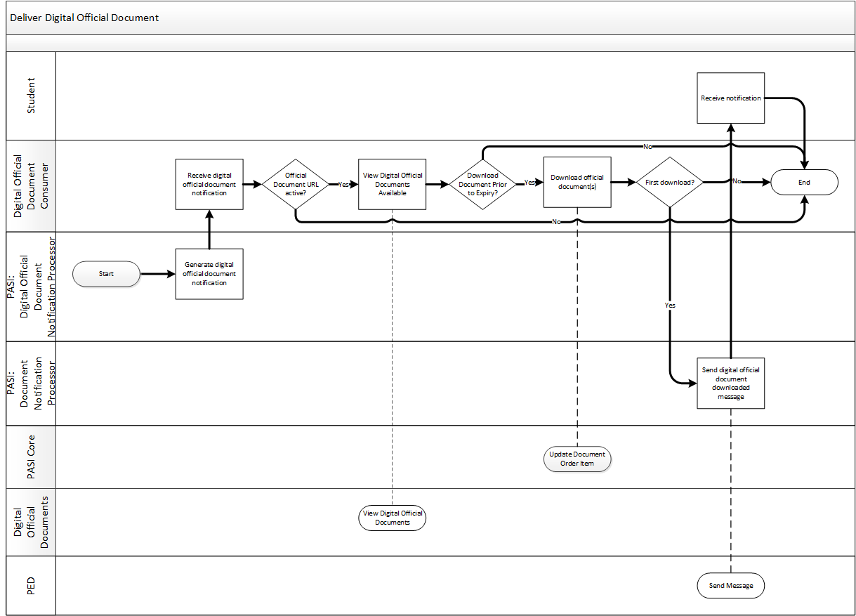Click the View Digital Official Documents rounded shape
Viewport: 856px width, 616px height.
pyautogui.click(x=392, y=518)
